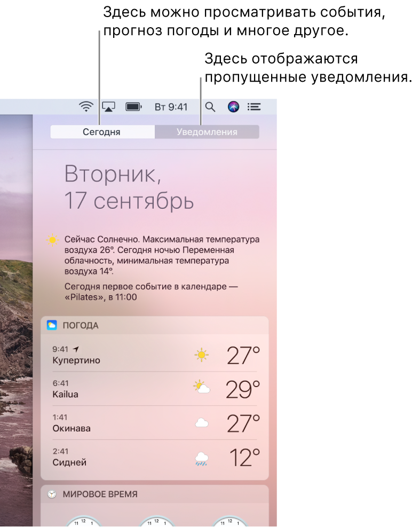Click the date heading Вторник, 17 сентябрь

(129, 187)
